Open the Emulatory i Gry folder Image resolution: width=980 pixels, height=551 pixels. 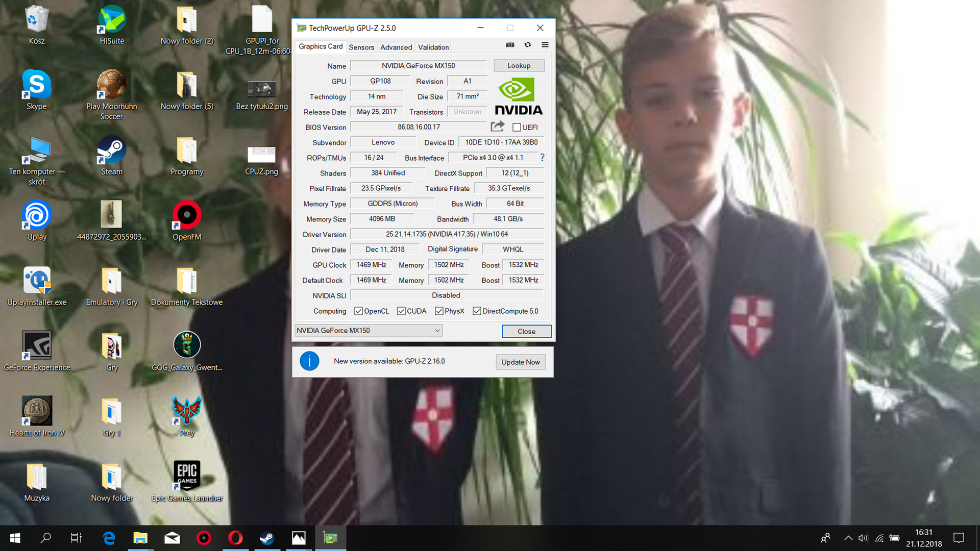coord(112,287)
